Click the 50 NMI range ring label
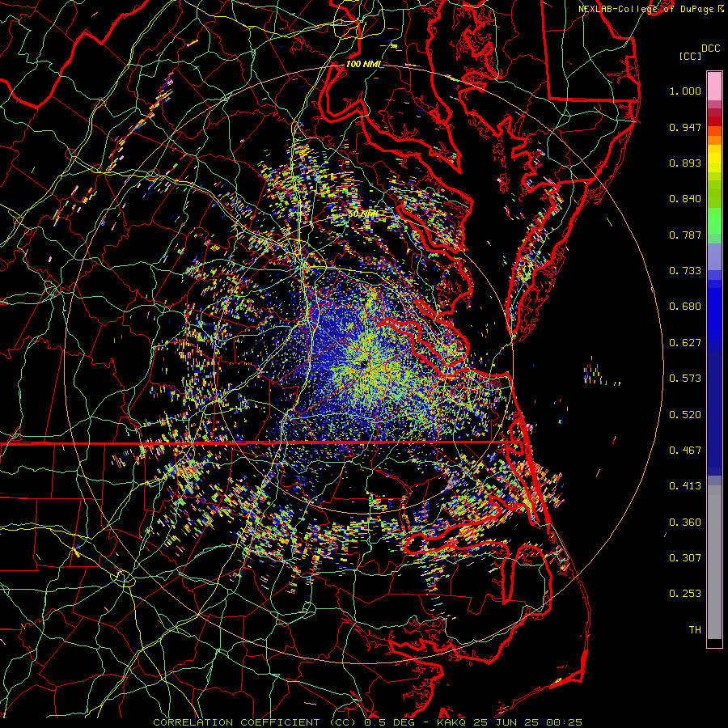 [x=363, y=214]
